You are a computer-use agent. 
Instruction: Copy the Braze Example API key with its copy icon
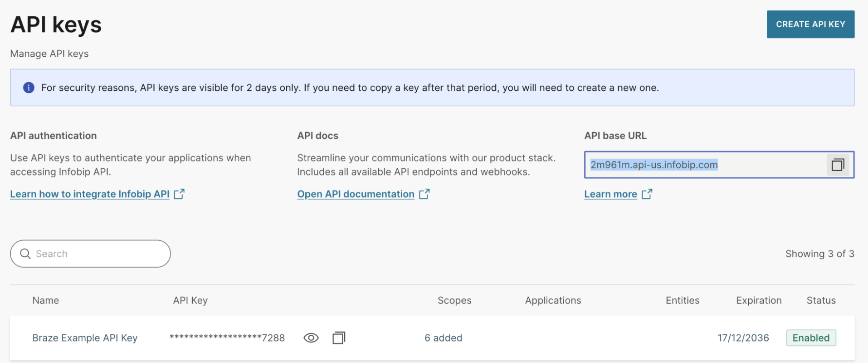tap(338, 338)
